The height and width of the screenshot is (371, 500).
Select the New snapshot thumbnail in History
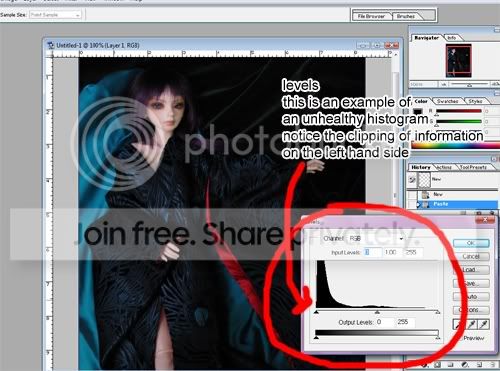tap(424, 180)
